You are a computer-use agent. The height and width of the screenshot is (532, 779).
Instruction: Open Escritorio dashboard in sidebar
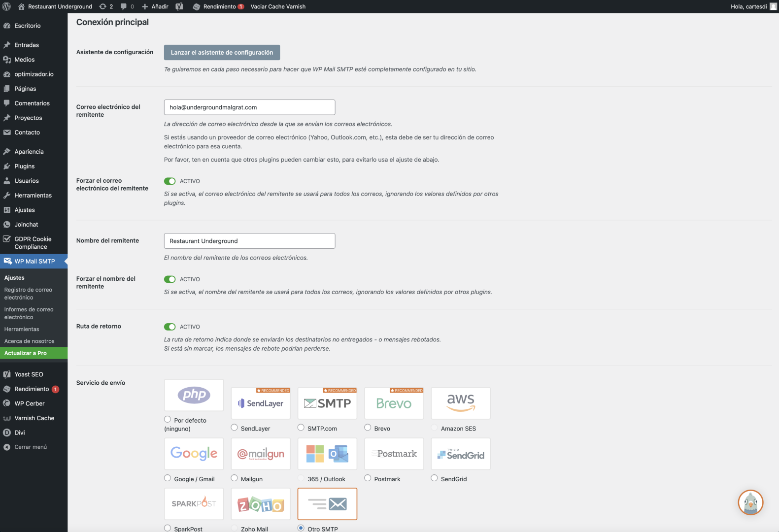point(34,26)
